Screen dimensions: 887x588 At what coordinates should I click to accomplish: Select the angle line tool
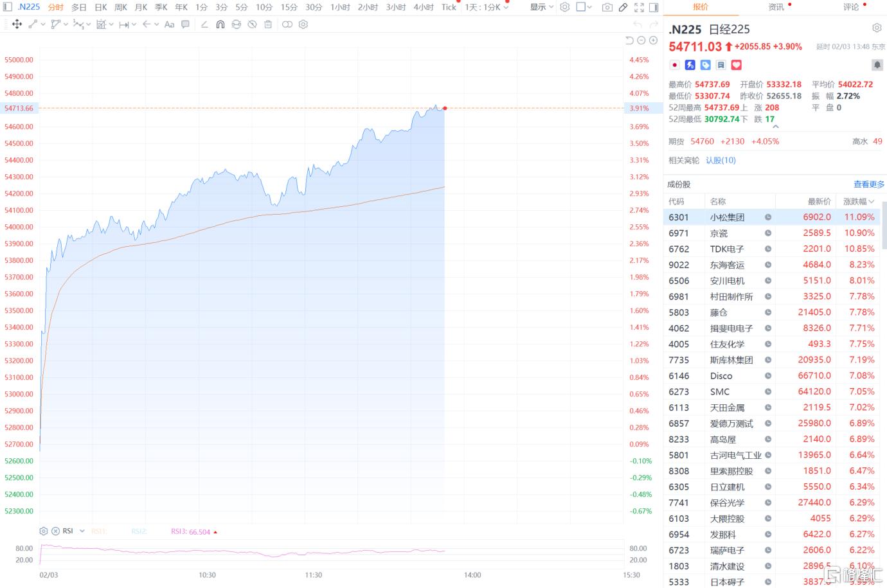coord(204,24)
